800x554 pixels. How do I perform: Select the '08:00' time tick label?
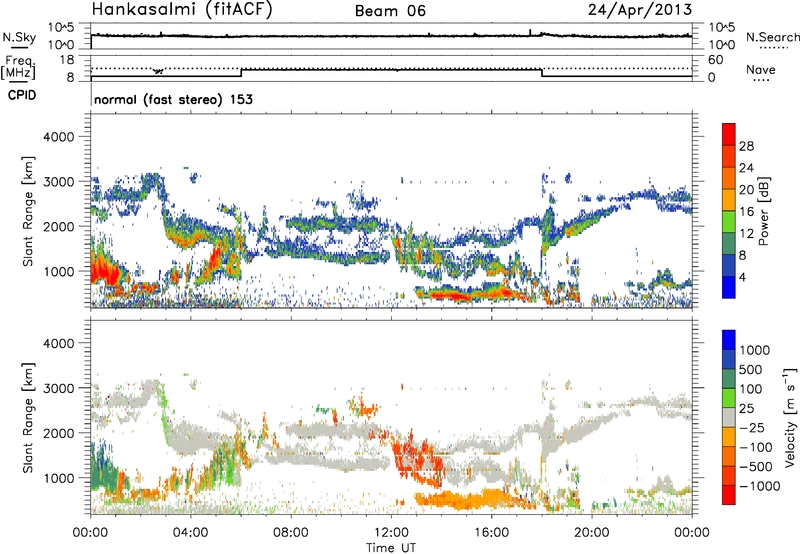291,533
